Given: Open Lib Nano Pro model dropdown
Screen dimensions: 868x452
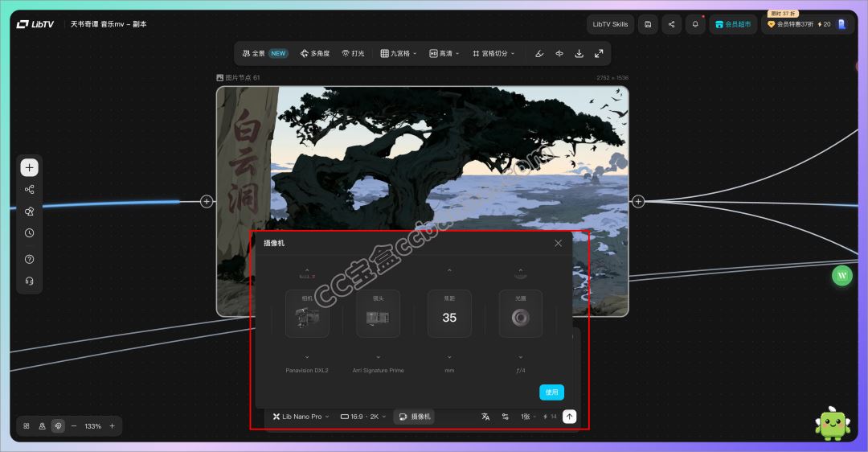Looking at the screenshot, I should [x=301, y=417].
